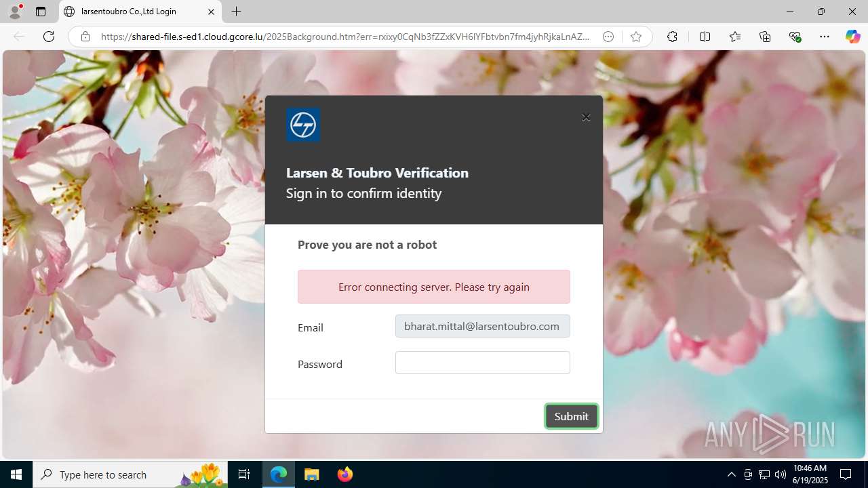Click the Email label

coord(311,327)
